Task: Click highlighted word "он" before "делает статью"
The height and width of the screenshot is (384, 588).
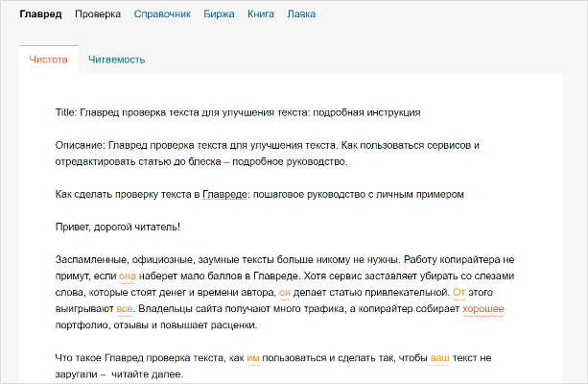Action: tap(284, 293)
